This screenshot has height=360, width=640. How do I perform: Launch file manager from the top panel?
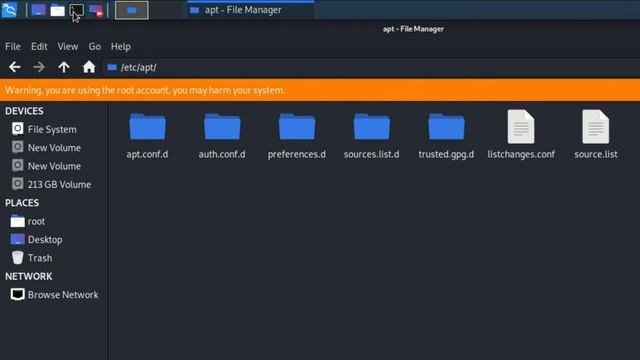click(57, 10)
